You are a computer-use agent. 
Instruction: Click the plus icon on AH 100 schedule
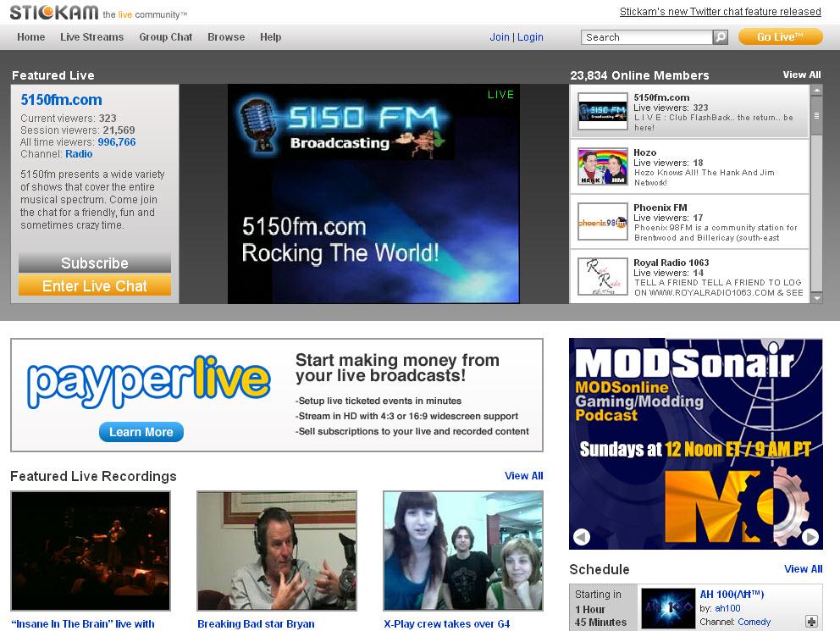pyautogui.click(x=810, y=622)
